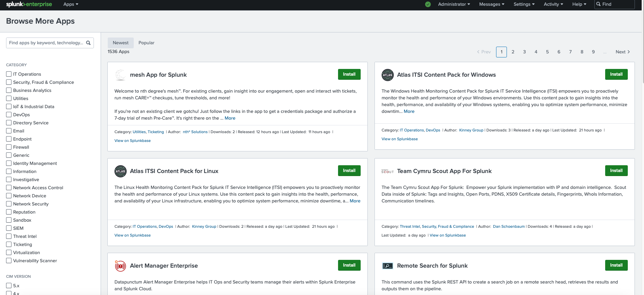Click the search magnifier in Find apps box

(88, 43)
